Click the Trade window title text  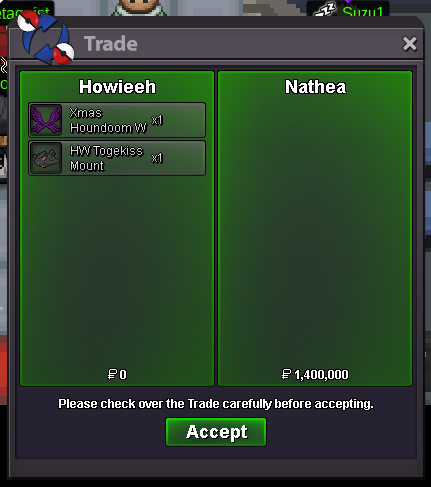click(x=111, y=44)
